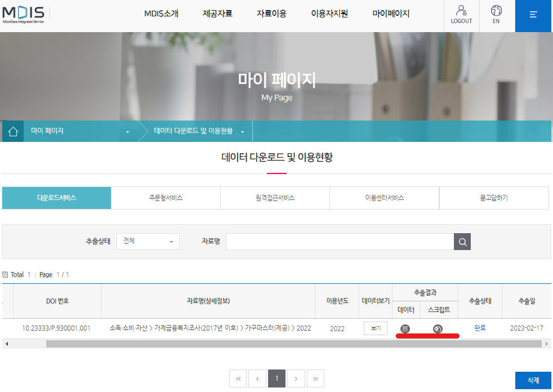Click the horizontal table scrollbar

pyautogui.click(x=294, y=344)
